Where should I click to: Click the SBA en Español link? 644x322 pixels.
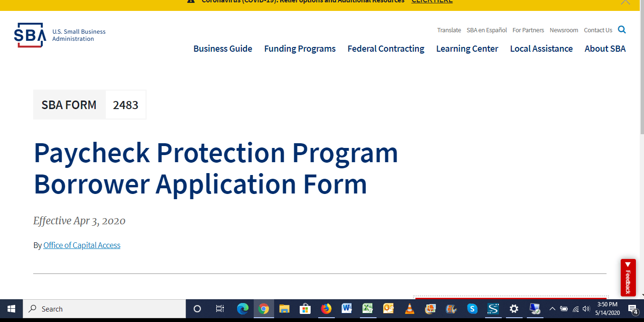point(487,30)
